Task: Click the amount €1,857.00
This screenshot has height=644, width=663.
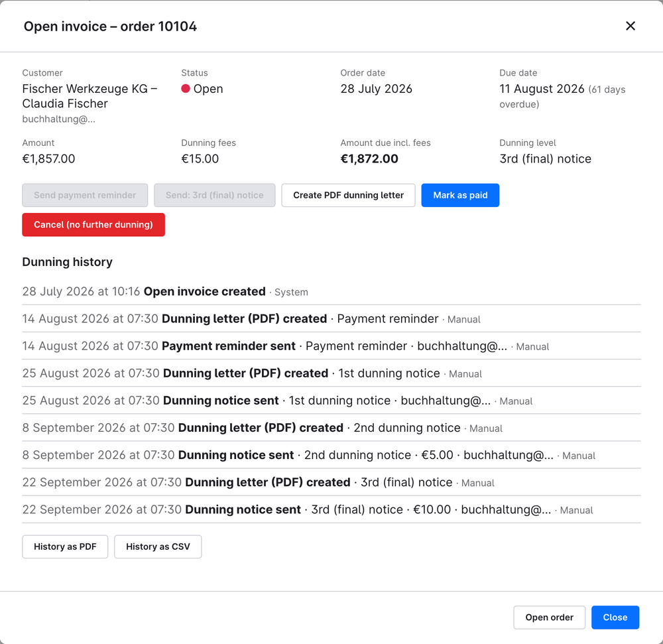Action: point(48,159)
